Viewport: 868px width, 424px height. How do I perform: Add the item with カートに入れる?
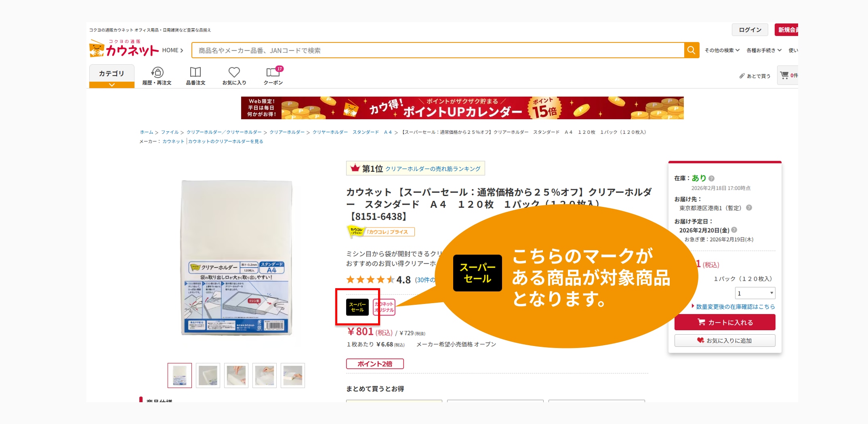tap(725, 322)
